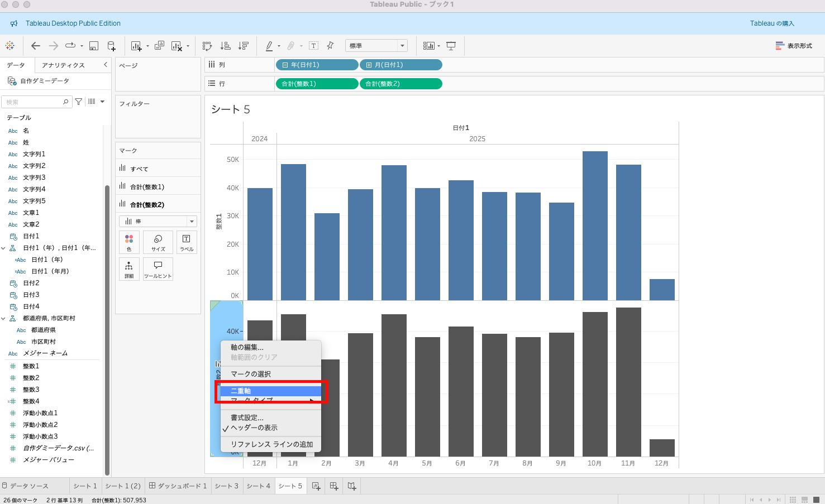The height and width of the screenshot is (504, 825).
Task: Click the Add new data source icon
Action: coord(111,46)
